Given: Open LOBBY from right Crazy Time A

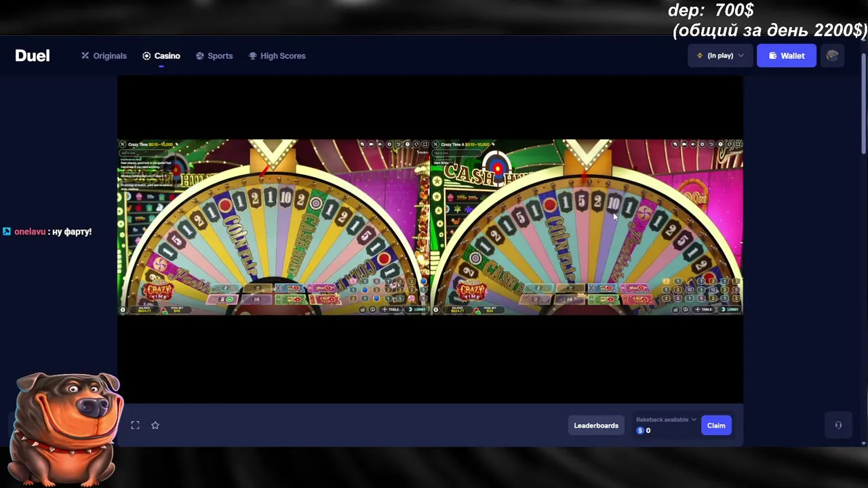Looking at the screenshot, I should click(x=730, y=310).
